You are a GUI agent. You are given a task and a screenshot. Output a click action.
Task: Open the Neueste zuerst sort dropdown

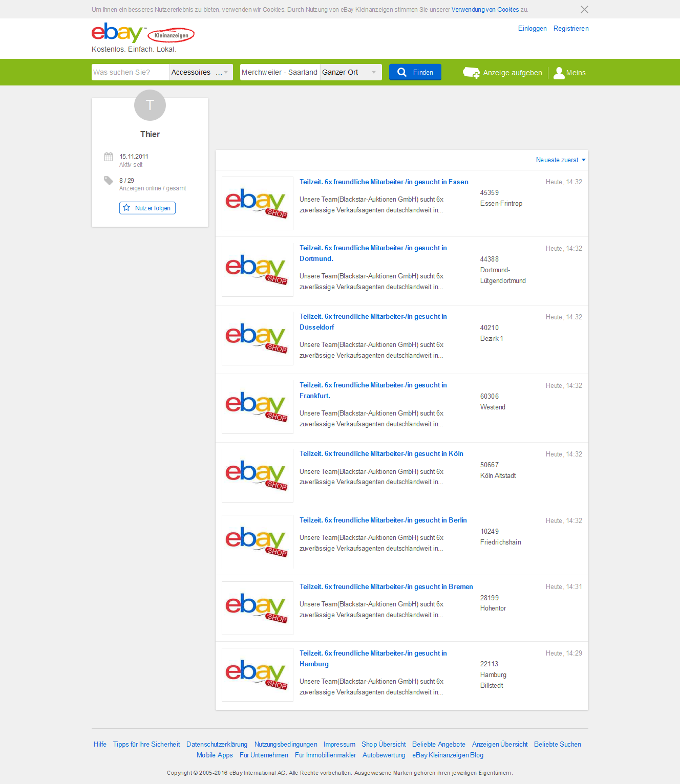561,160
